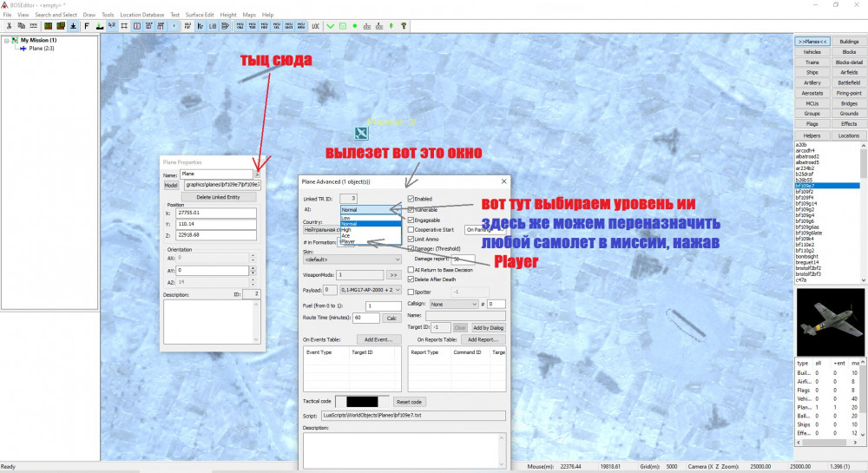Click the Cut scissors toolbar icon
This screenshot has height=473, width=868.
tap(9, 26)
